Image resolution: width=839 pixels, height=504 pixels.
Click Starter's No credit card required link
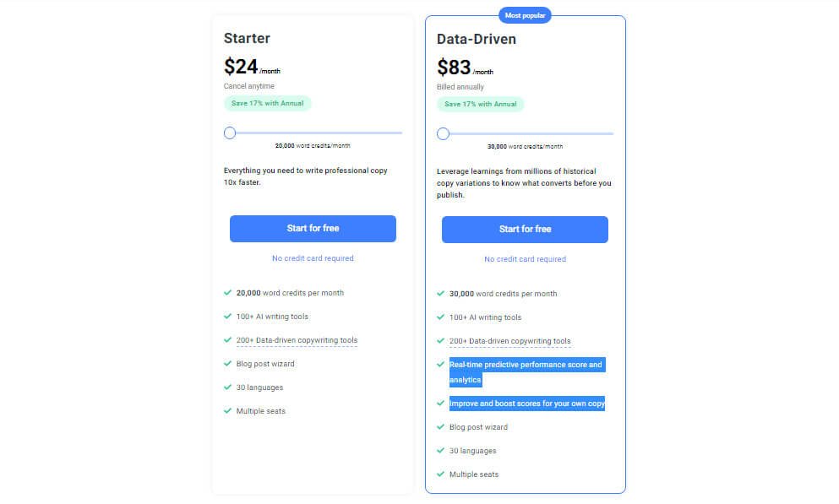pos(313,258)
